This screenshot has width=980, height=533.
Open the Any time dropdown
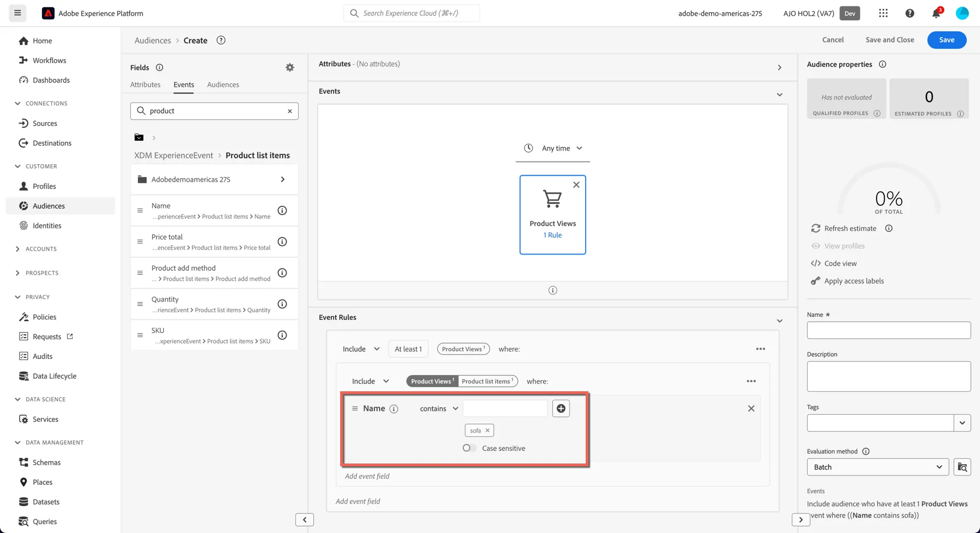point(553,148)
